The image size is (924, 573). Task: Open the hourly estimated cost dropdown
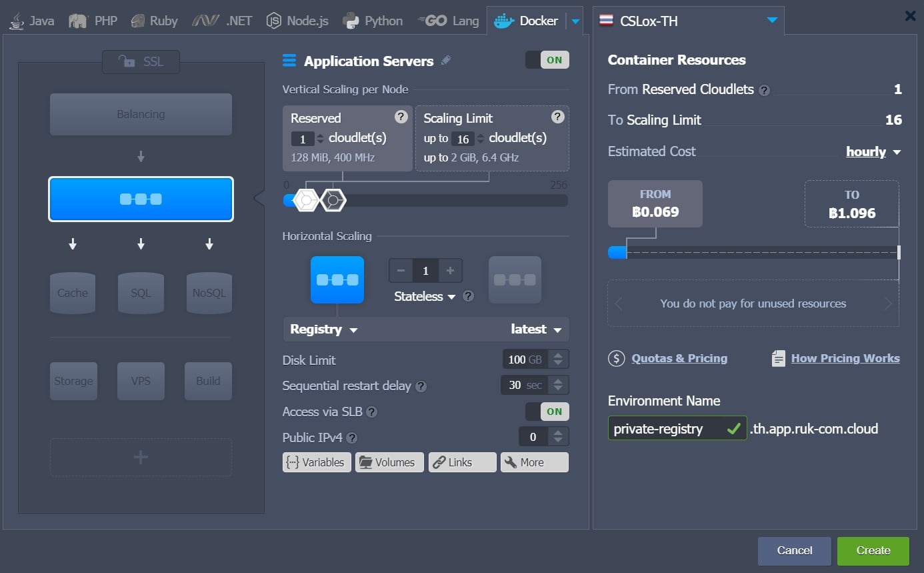coord(873,152)
